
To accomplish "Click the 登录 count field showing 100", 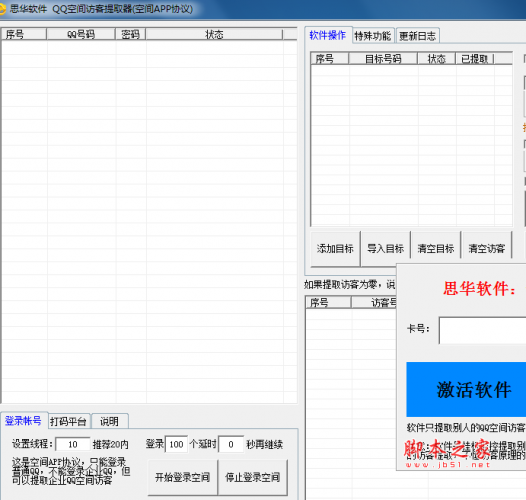I will coord(176,445).
